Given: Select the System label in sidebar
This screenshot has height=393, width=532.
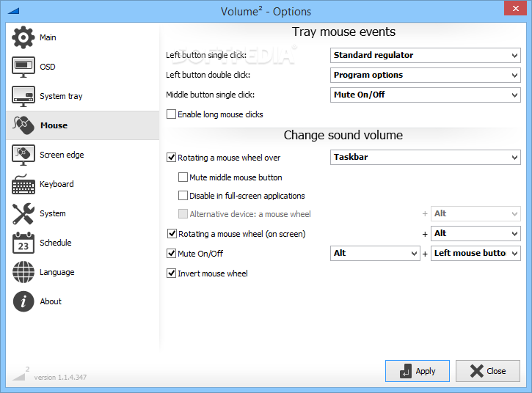Looking at the screenshot, I should pos(53,213).
